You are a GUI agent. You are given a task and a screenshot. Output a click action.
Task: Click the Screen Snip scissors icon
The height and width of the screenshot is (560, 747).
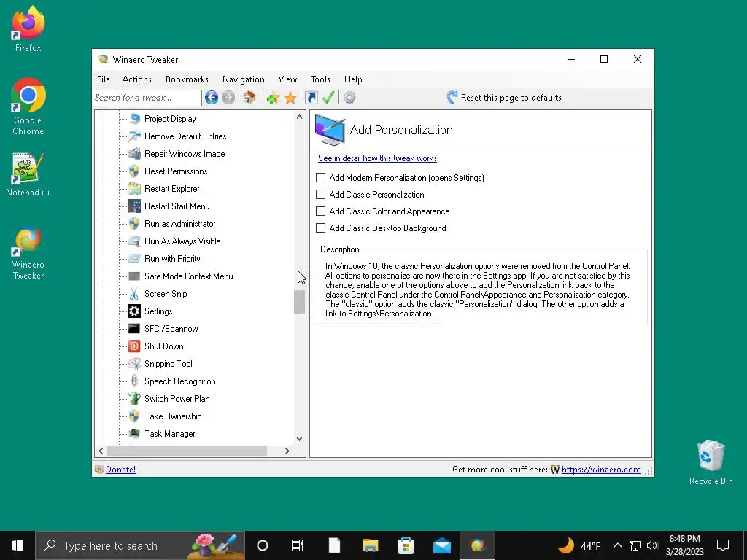click(x=134, y=294)
